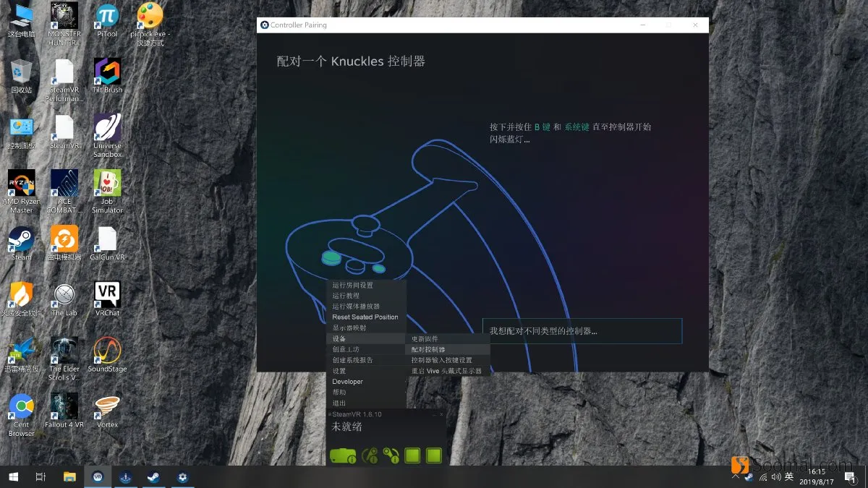Click 我想配对不同类型的控制器 button
The width and height of the screenshot is (868, 488).
coord(582,331)
